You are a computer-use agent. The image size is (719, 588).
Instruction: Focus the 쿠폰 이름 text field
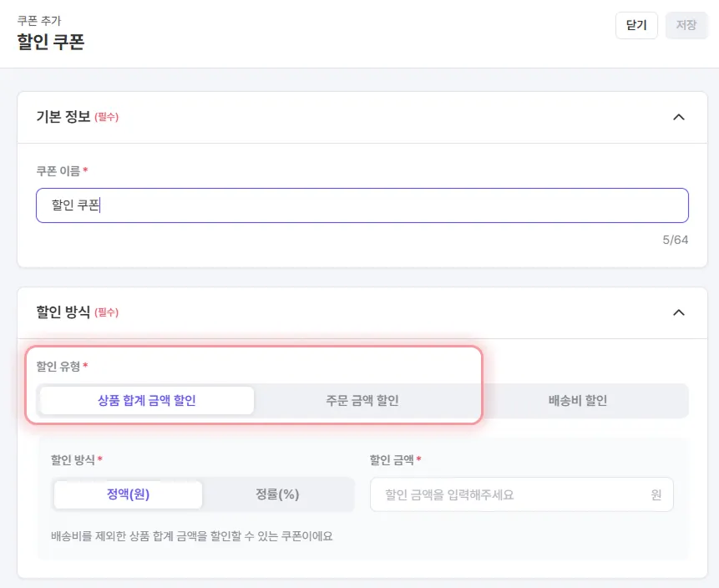[362, 205]
